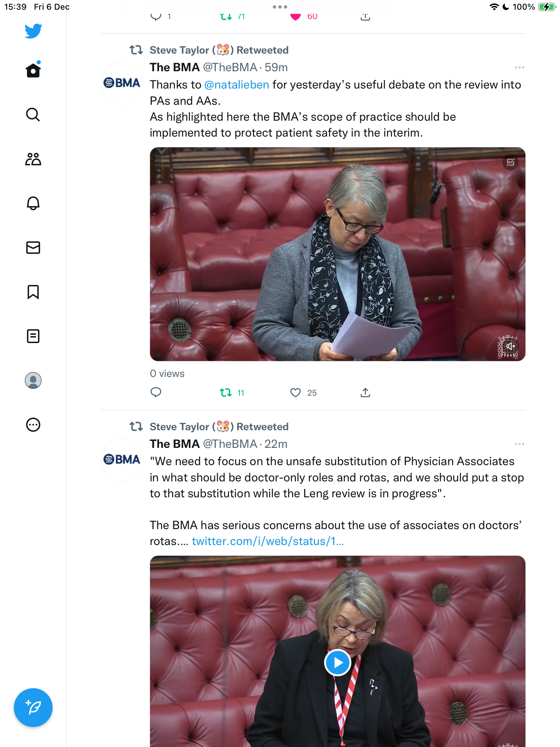
Task: Open Lists icon in sidebar
Action: tap(33, 336)
